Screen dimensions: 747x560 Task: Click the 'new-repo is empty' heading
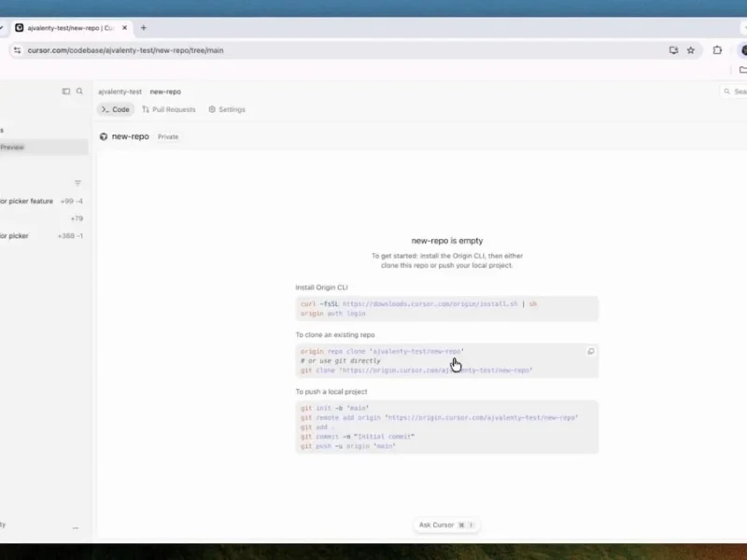(447, 241)
